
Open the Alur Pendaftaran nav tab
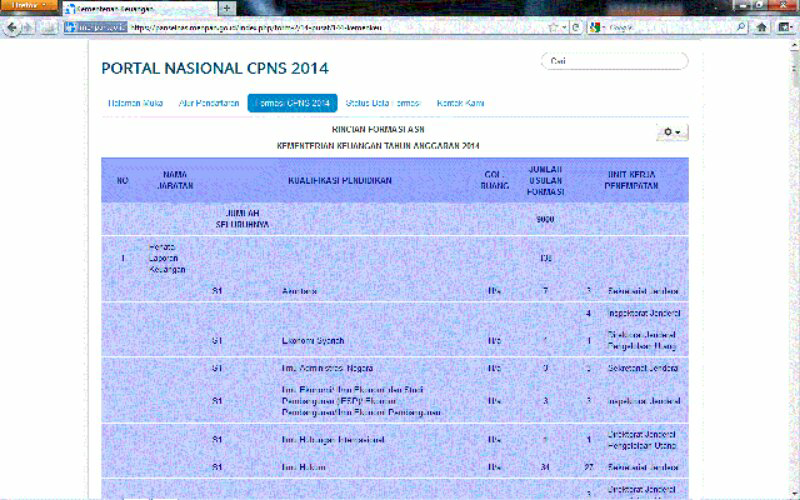tap(209, 103)
